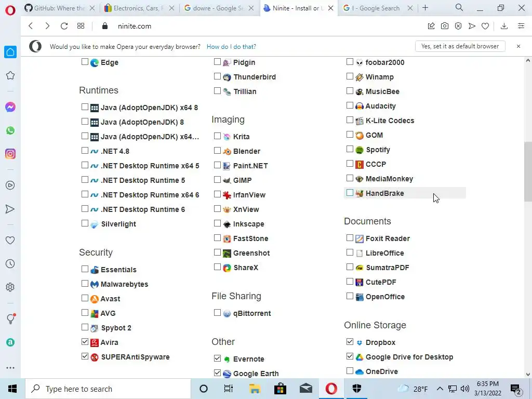Open heart icon in Opera sidebar
The width and height of the screenshot is (532, 399).
point(10,240)
